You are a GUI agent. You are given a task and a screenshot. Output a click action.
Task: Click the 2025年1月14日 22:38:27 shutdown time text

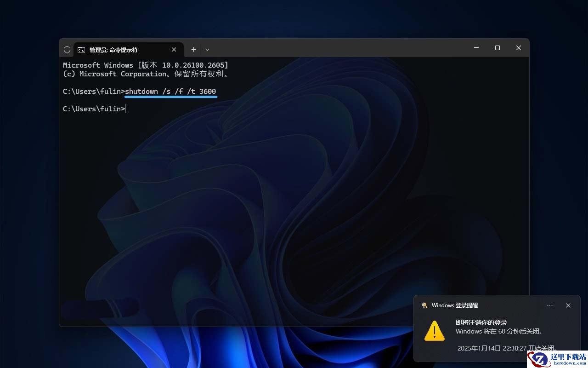pos(508,348)
